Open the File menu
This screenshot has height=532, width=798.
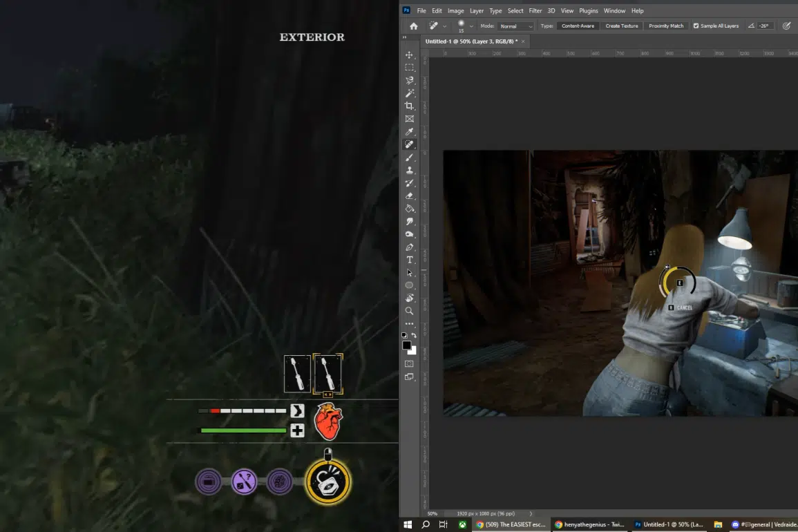421,10
